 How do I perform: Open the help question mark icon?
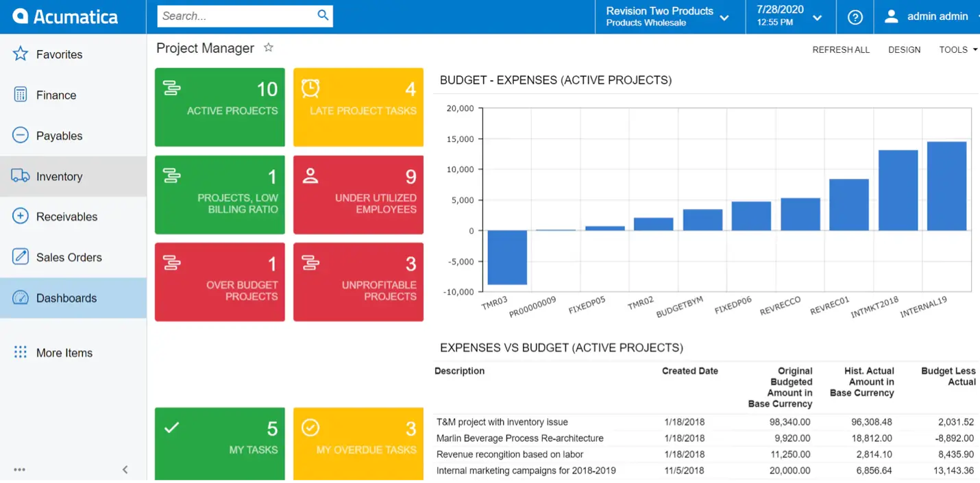855,16
